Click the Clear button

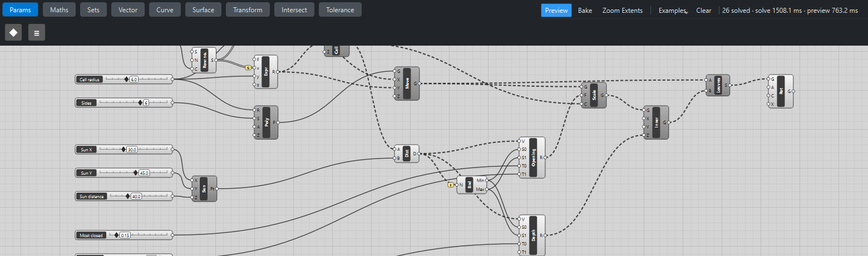[704, 11]
